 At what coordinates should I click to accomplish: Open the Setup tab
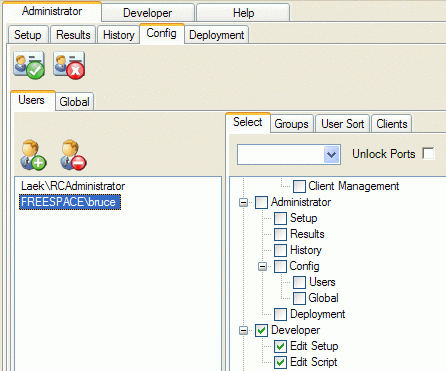coord(28,35)
